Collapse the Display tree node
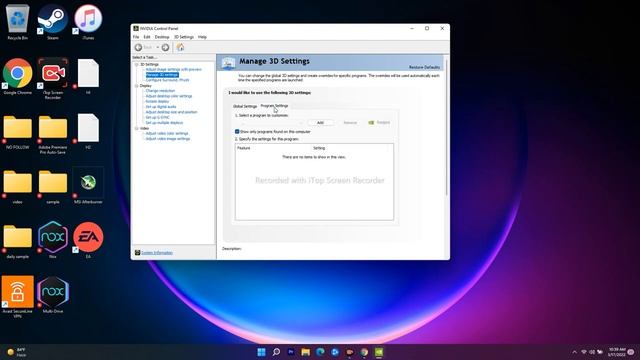The width and height of the screenshot is (640, 360). 137,86
